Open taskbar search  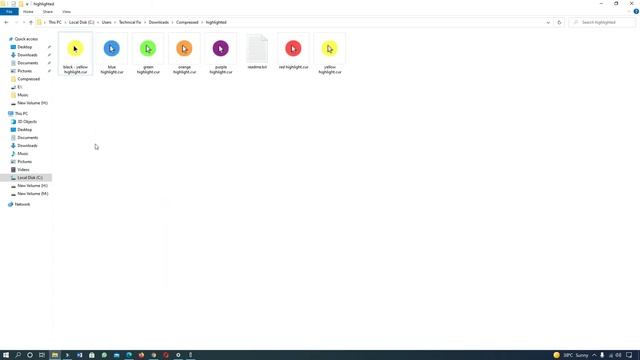pyautogui.click(x=18, y=355)
